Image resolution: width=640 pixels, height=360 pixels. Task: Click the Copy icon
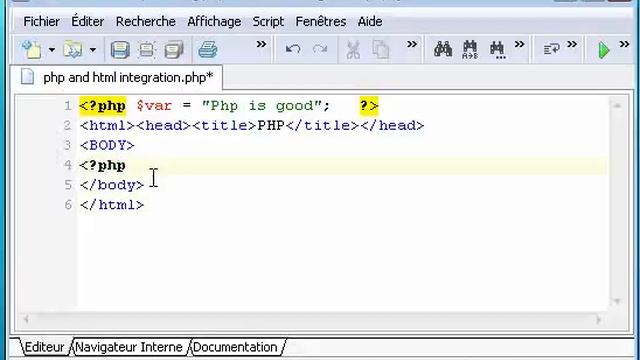coord(380,50)
